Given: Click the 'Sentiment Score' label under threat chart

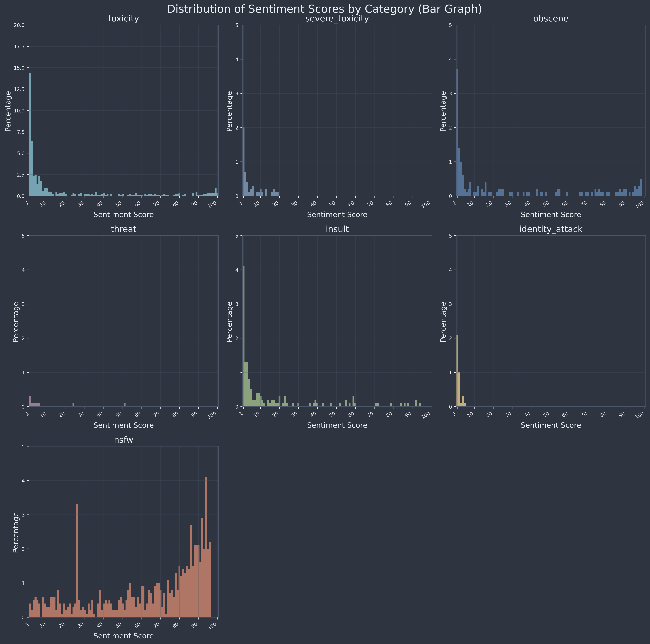Looking at the screenshot, I should 123,425.
